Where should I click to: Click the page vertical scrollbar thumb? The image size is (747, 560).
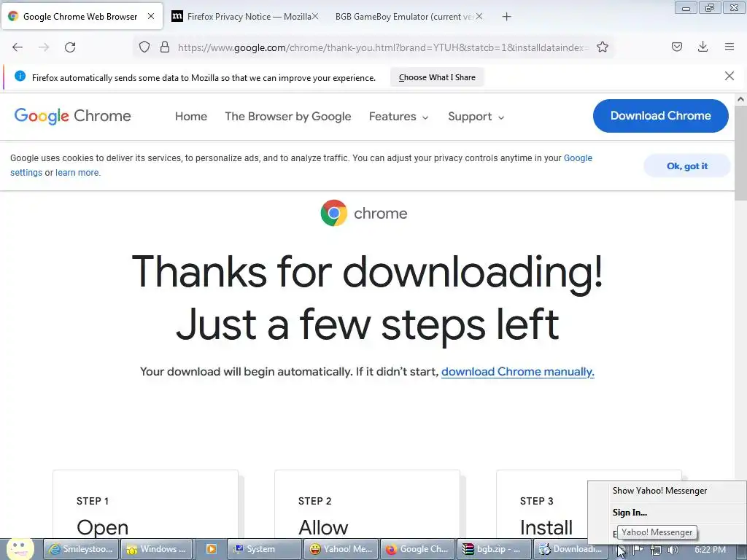point(740,152)
